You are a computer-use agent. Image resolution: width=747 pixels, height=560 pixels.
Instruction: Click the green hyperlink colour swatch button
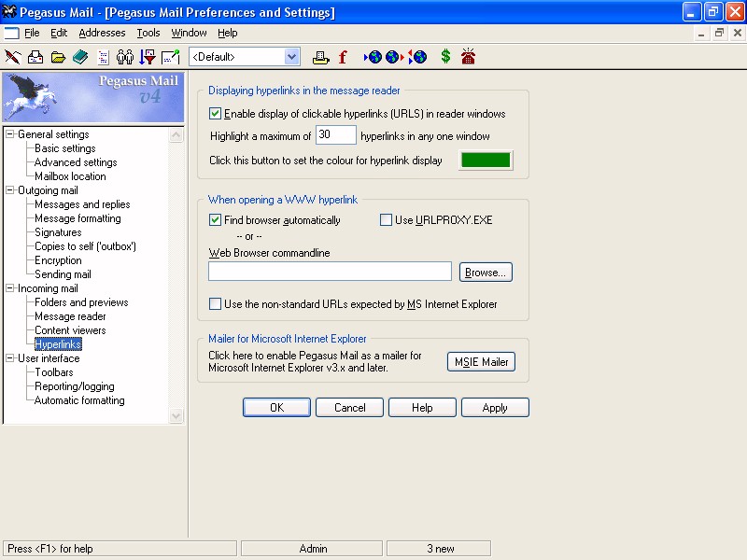tap(486, 160)
